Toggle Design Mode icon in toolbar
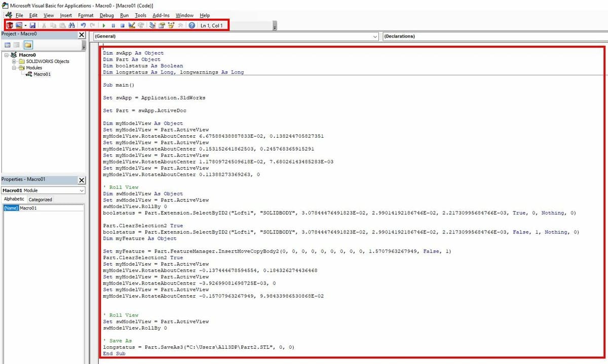 coord(131,25)
